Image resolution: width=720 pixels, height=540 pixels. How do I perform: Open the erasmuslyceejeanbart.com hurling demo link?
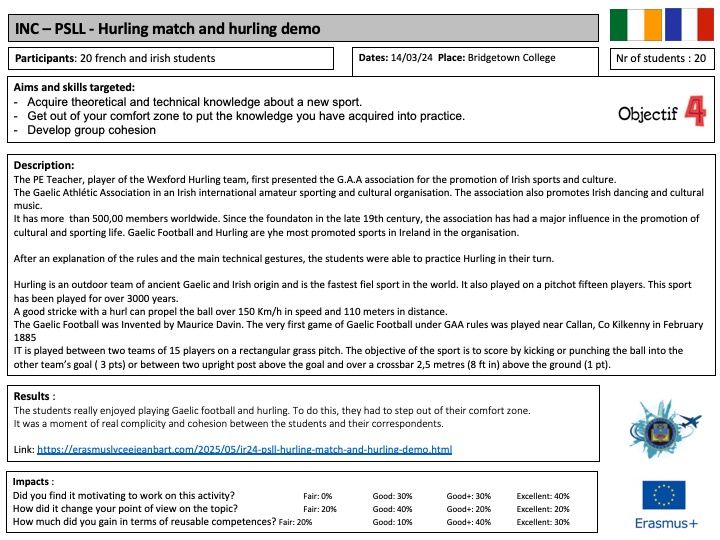(x=244, y=450)
